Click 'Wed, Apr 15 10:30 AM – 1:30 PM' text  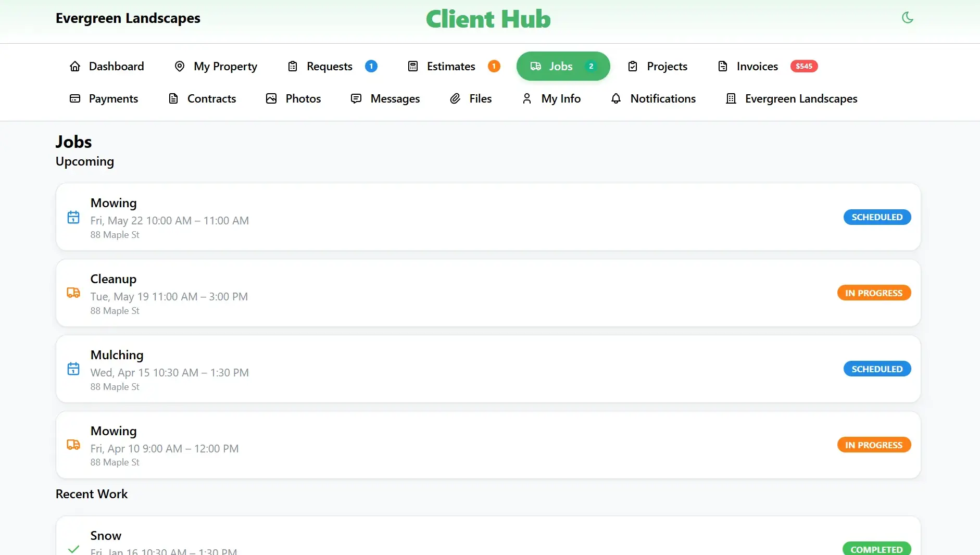coord(170,372)
